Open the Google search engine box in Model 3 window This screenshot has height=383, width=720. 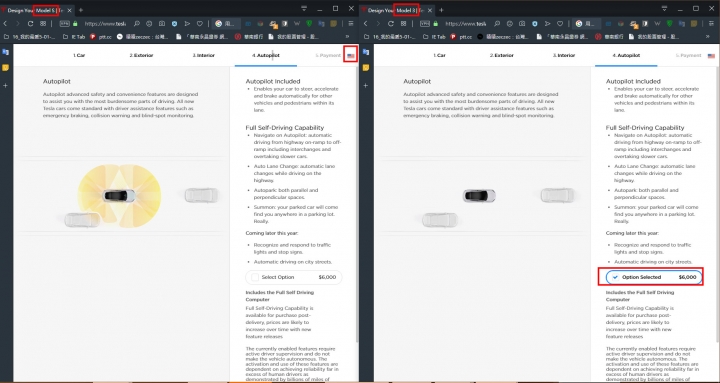(586, 23)
